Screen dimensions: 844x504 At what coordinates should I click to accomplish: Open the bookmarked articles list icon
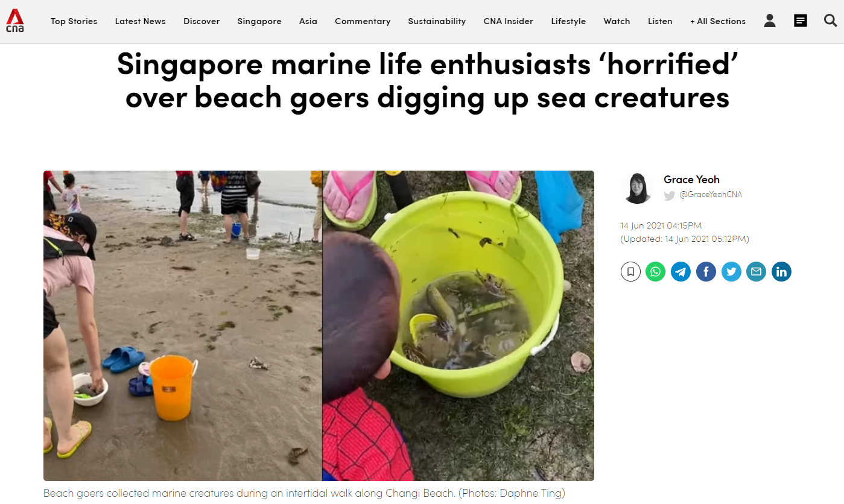point(801,21)
